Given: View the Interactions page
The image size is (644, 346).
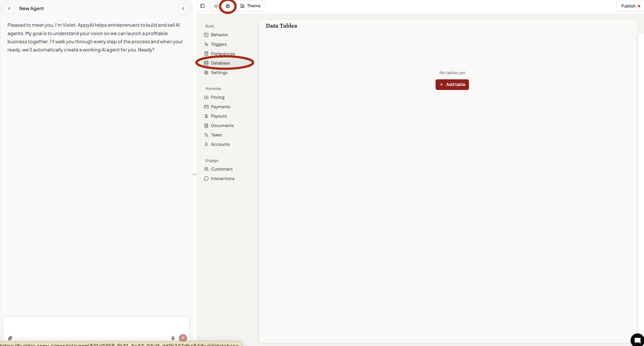Looking at the screenshot, I should (x=222, y=179).
